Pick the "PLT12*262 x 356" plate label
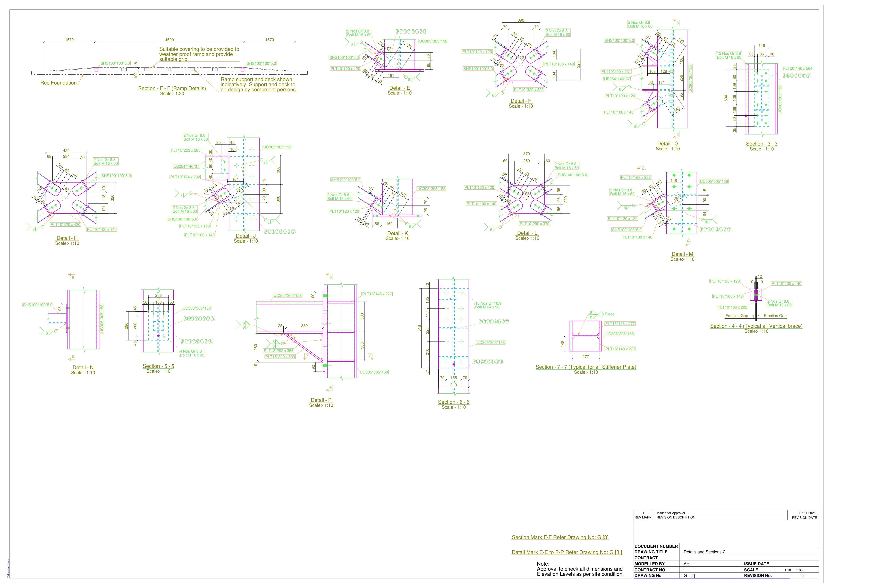The height and width of the screenshot is (588, 881). point(279,351)
